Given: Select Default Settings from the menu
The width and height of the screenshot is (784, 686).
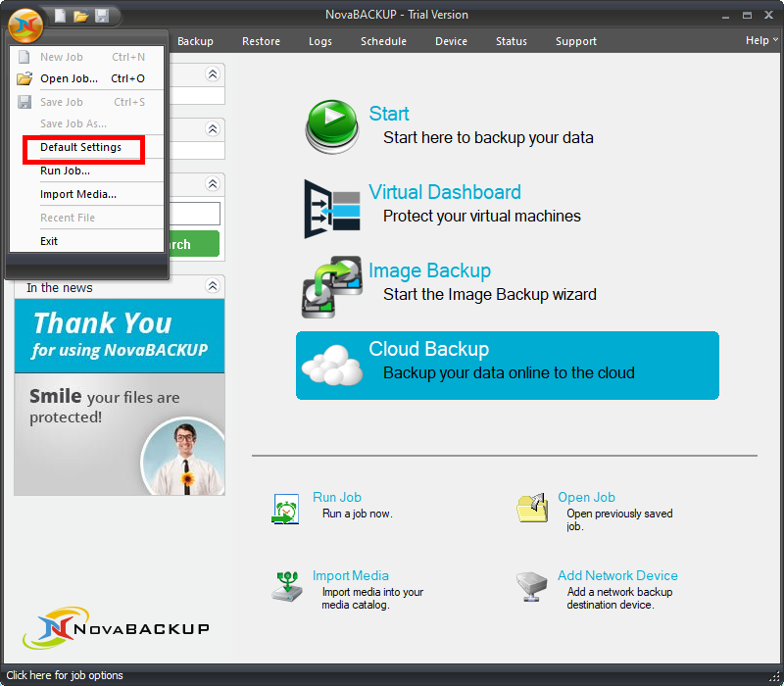Looking at the screenshot, I should [81, 148].
